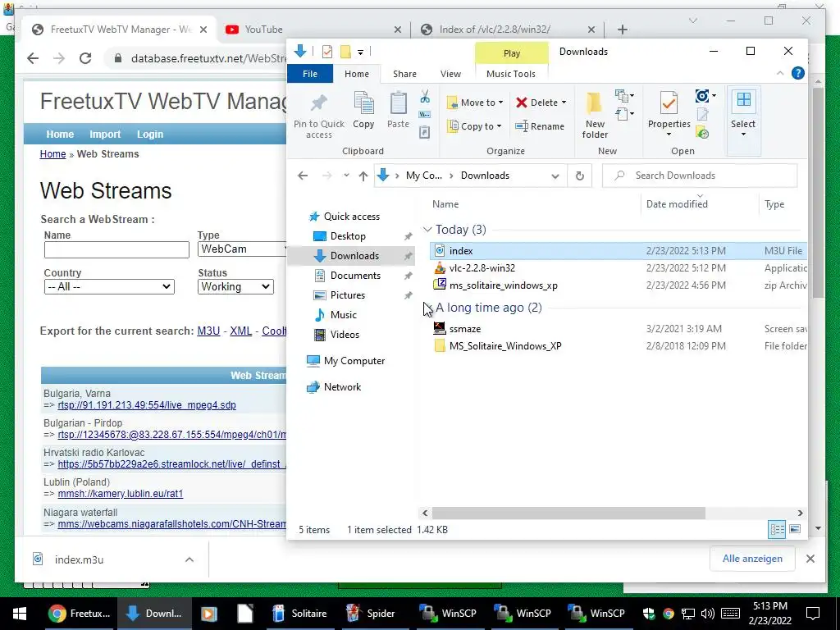Open Customize Quick Access Toolbar dropdown
The width and height of the screenshot is (840, 630).
361,52
